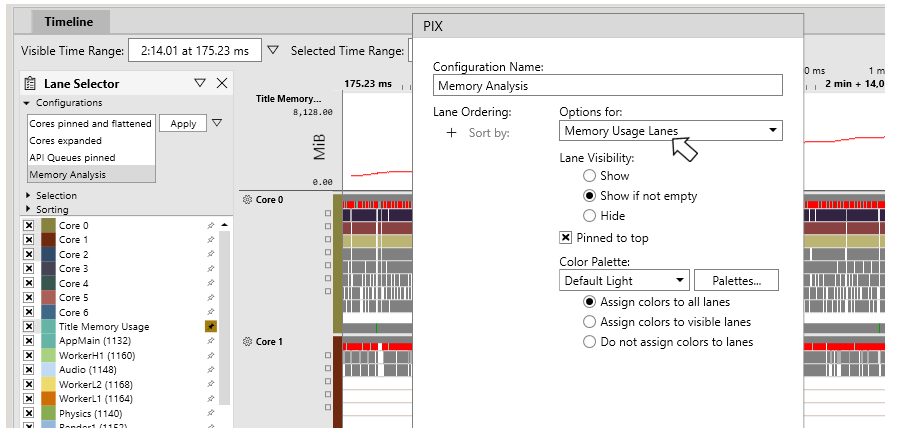Click the WorkerL1 orange color swatch

coord(48,399)
